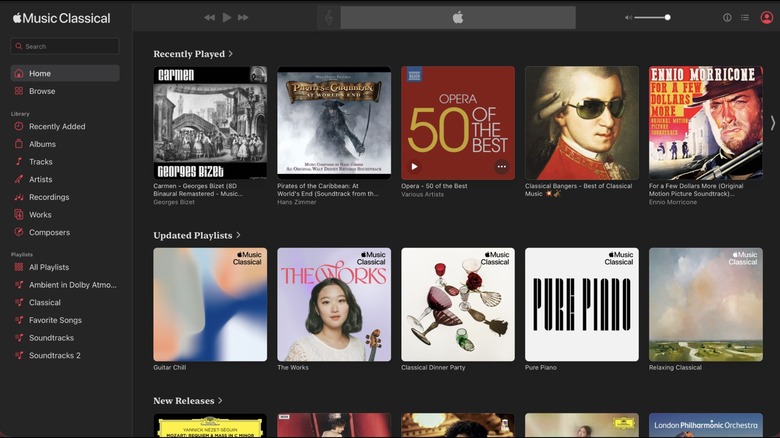Click the Soundtracks playlist icon

pyautogui.click(x=19, y=338)
